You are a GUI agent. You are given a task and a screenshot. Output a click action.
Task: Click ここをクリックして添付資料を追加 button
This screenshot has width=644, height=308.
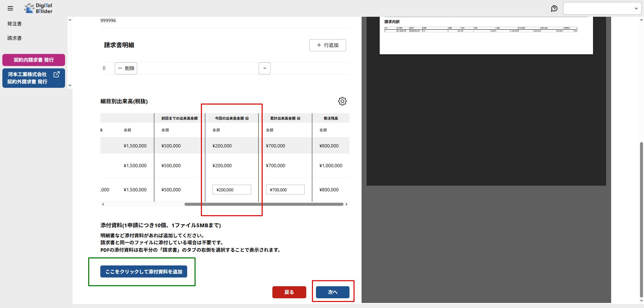[x=144, y=271]
